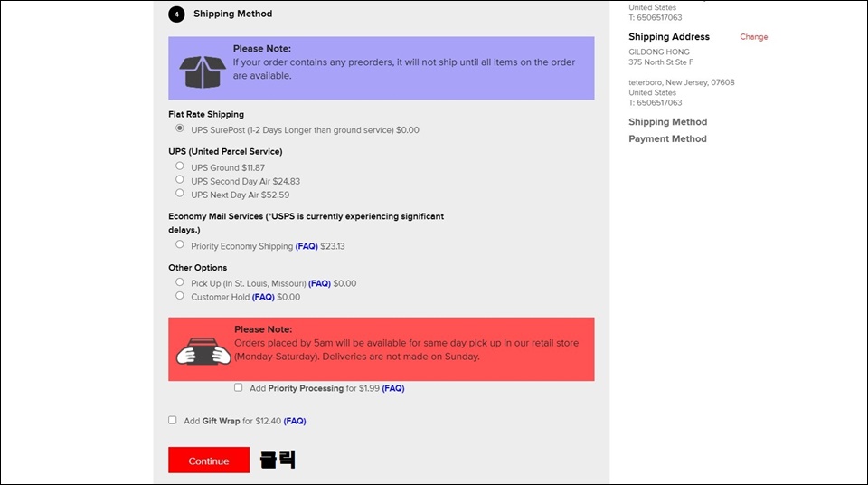Select Priority Economy Shipping radio button
Viewport: 868px width, 485px height.
click(179, 244)
